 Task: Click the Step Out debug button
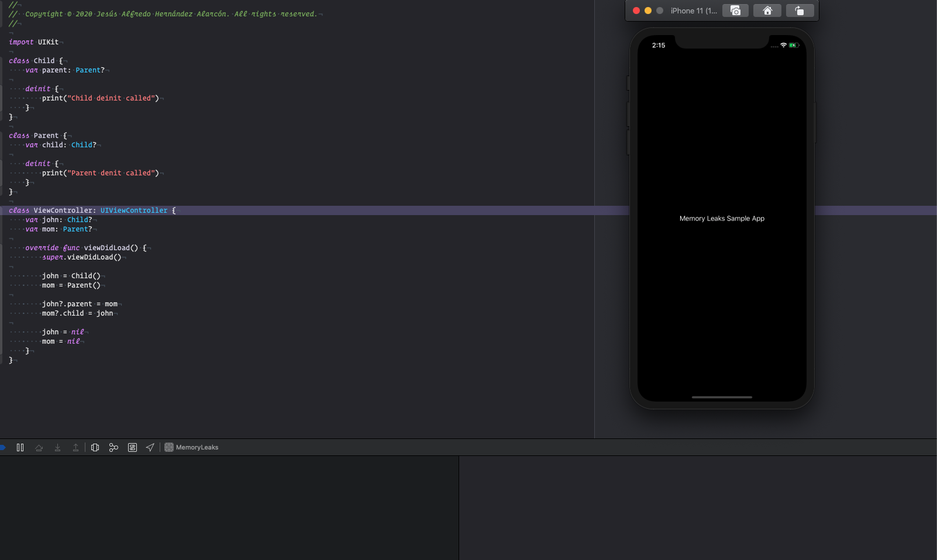(x=75, y=447)
